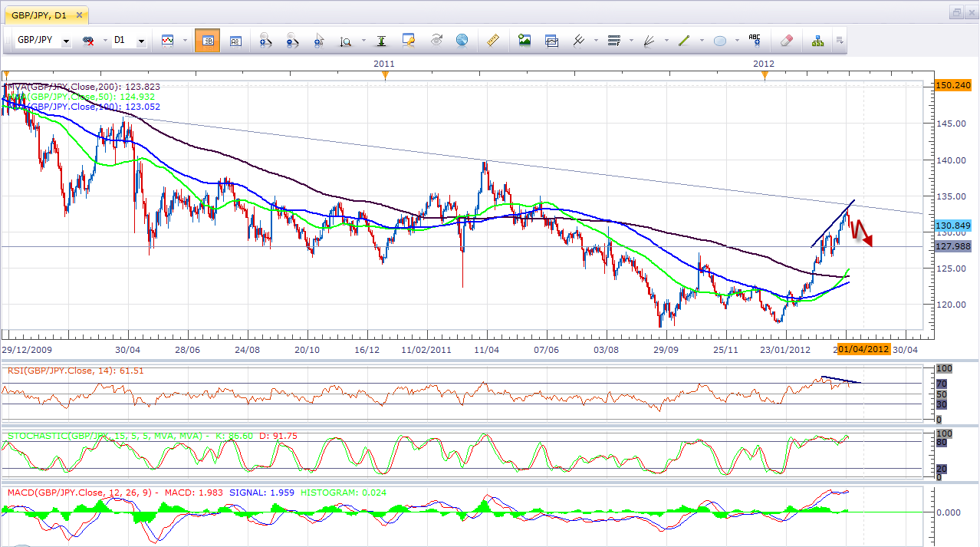Screen dimensions: 980x547
Task: Click the 2011 year marker on timeline
Action: click(x=385, y=64)
